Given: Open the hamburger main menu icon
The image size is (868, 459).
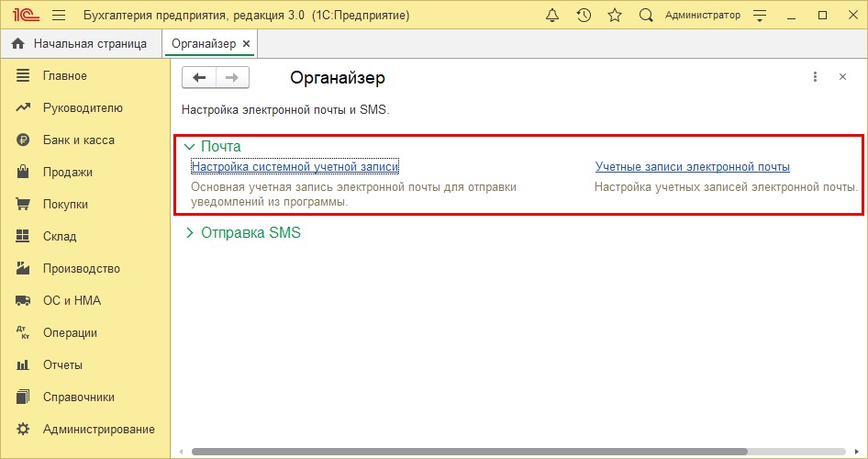Looking at the screenshot, I should point(59,16).
